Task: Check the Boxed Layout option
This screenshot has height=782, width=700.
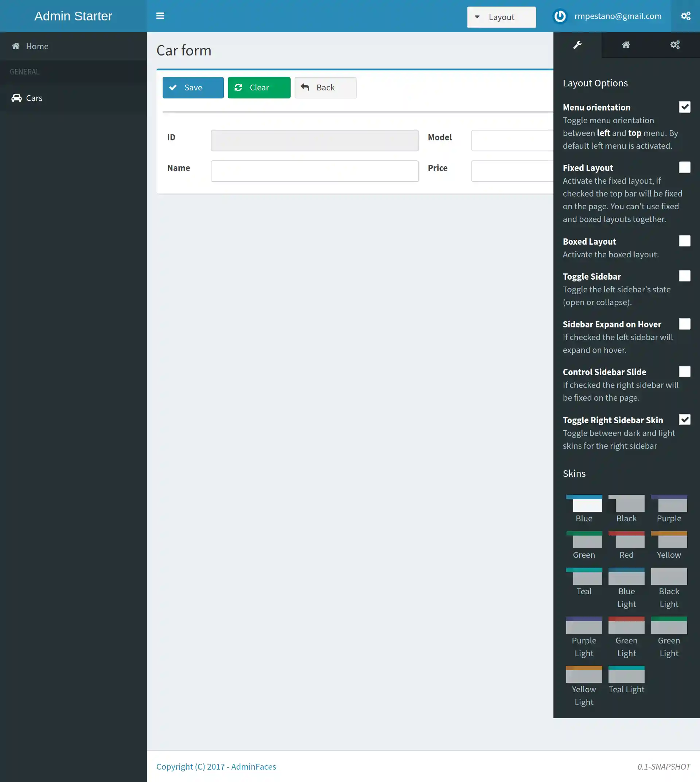Action: click(685, 241)
